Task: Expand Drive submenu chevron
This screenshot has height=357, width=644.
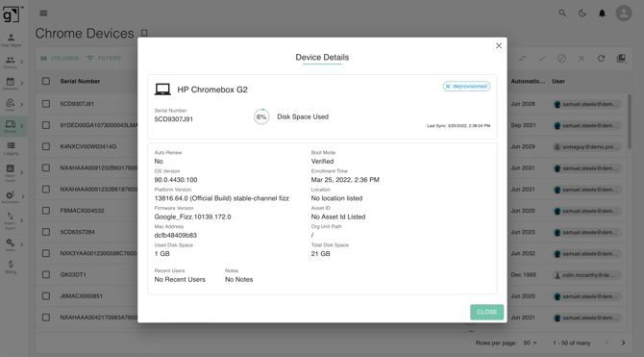Action: [x=22, y=105]
